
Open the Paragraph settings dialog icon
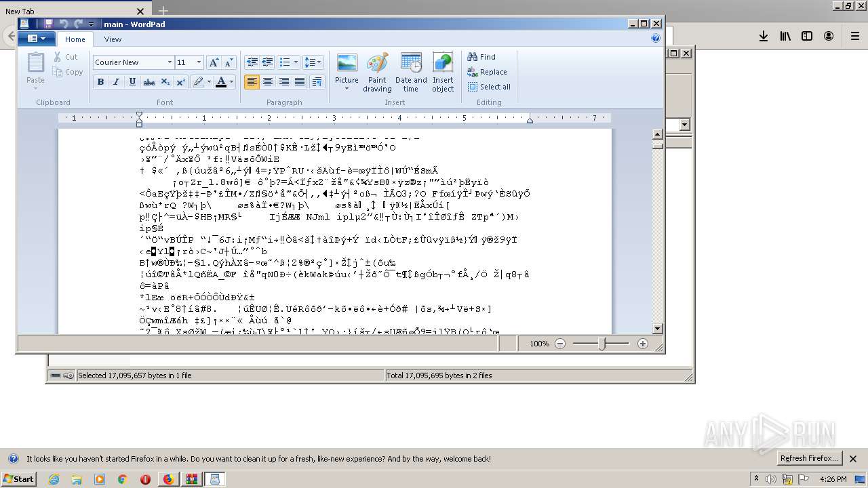317,82
